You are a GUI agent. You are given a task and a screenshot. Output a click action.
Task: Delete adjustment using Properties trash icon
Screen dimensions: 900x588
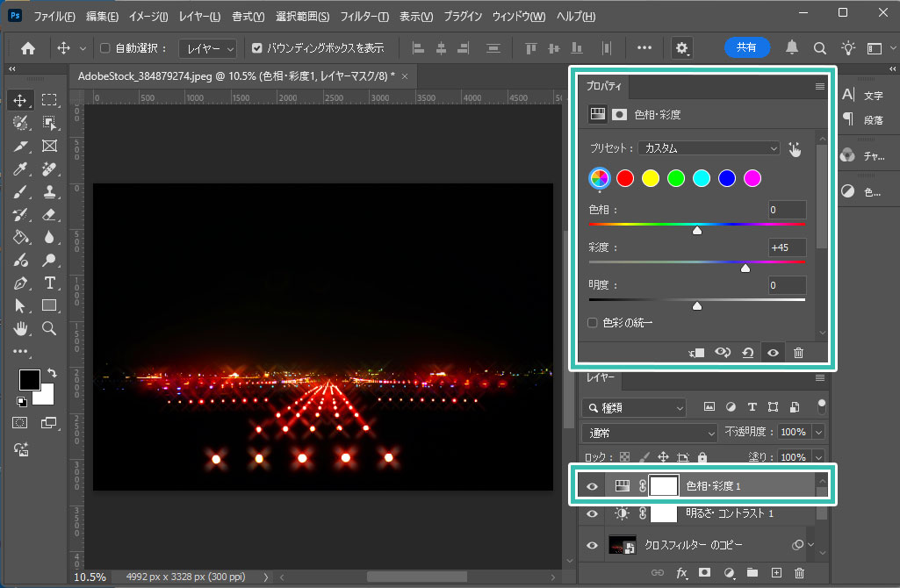[798, 352]
